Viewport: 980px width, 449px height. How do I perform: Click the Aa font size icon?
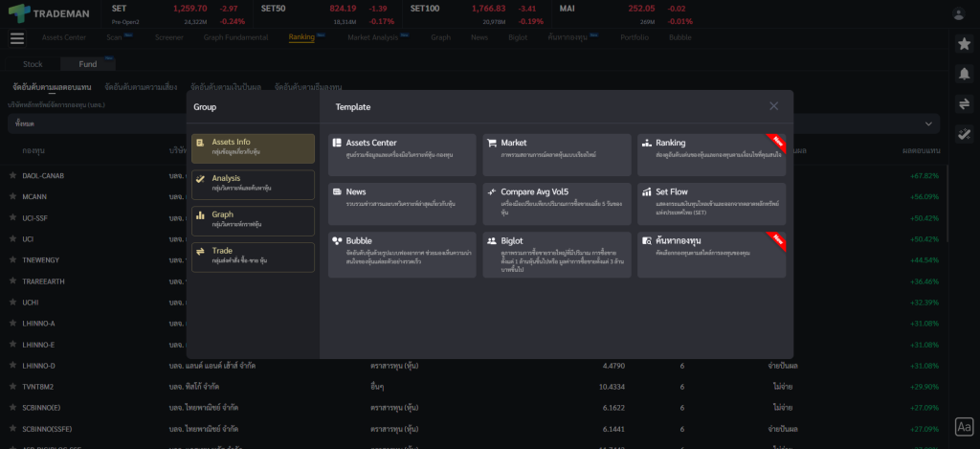tap(964, 426)
